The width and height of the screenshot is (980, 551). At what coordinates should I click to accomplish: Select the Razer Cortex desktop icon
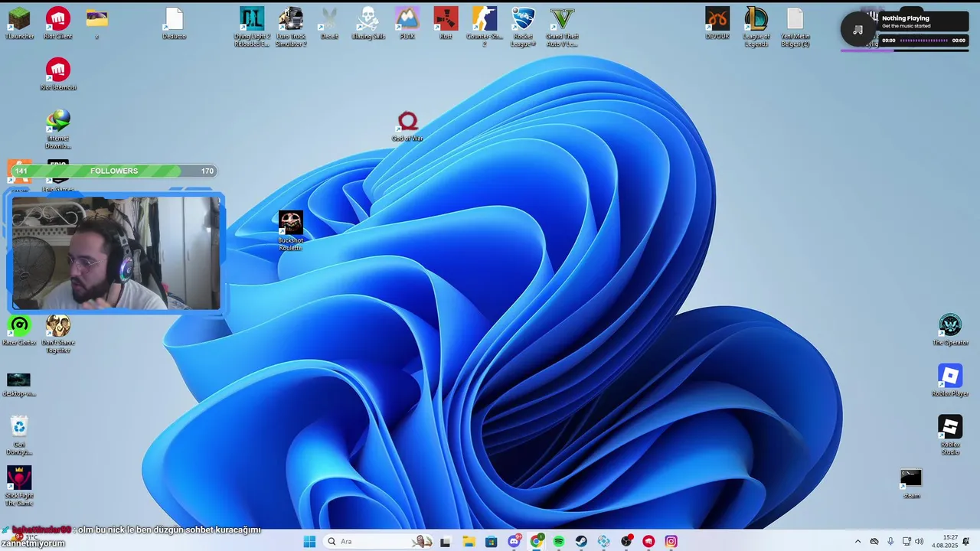pos(19,330)
